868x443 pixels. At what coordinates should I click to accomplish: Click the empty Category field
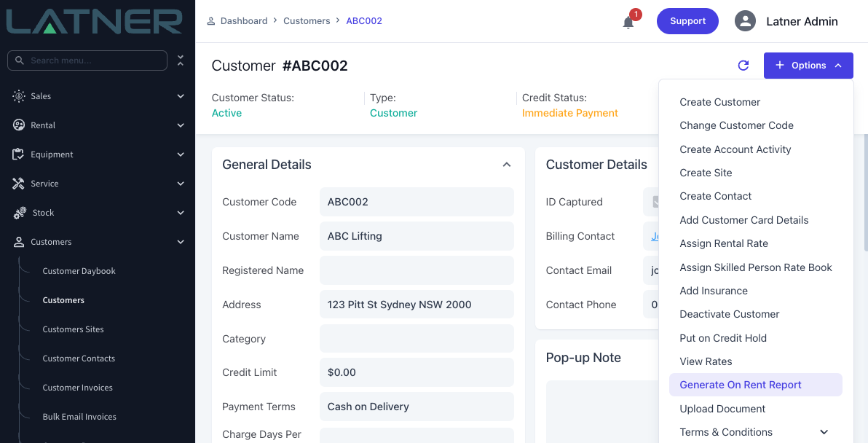coord(417,338)
